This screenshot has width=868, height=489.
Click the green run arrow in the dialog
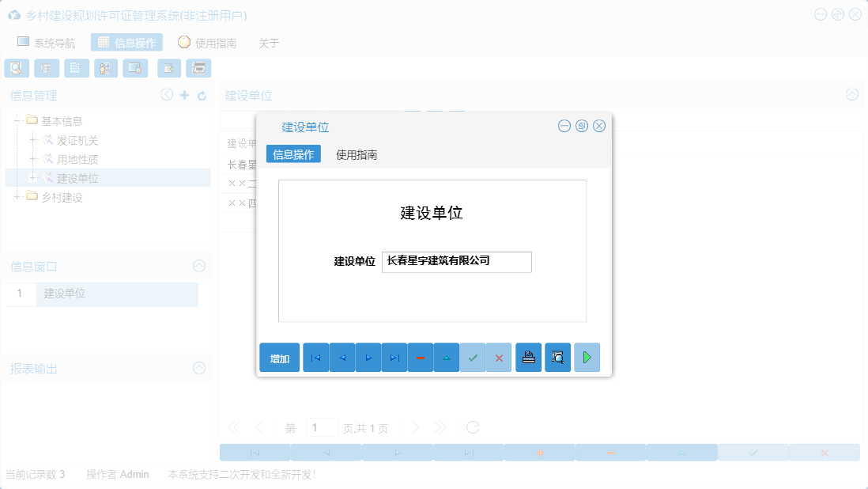[587, 357]
